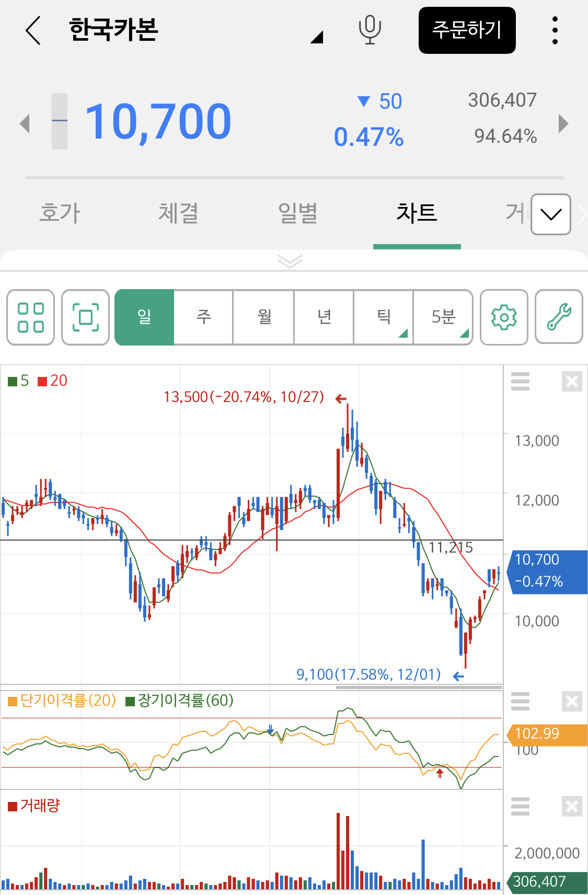
Task: Tap the 장기이격률(60) legend label
Action: 180,701
